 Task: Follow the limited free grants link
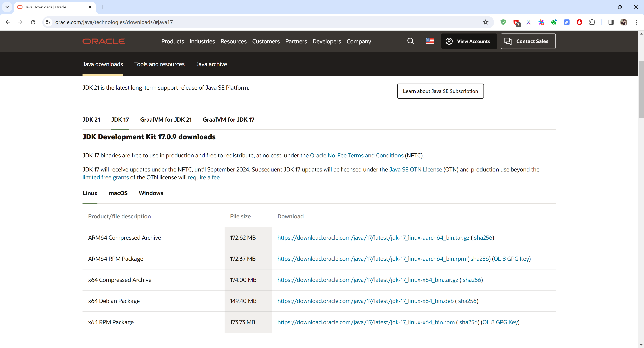point(105,177)
